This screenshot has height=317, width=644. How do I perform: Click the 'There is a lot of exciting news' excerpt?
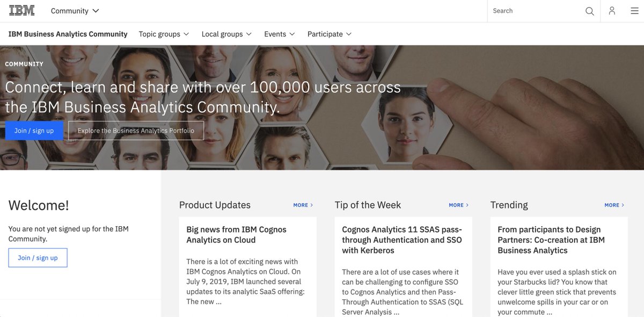245,282
